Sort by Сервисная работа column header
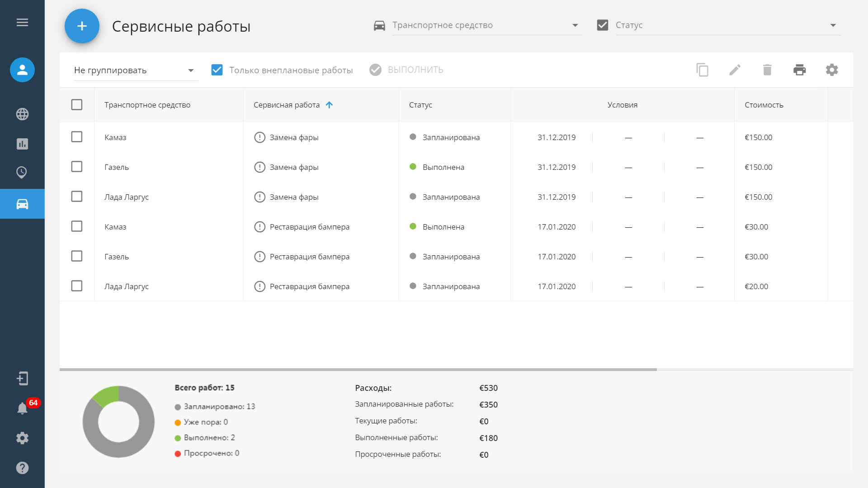The image size is (868, 488). (287, 105)
